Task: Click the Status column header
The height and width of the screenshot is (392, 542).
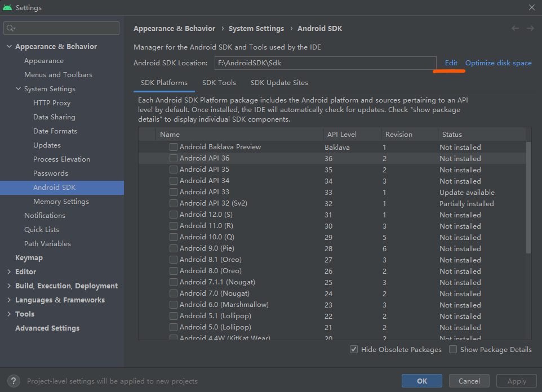Action: (x=482, y=135)
